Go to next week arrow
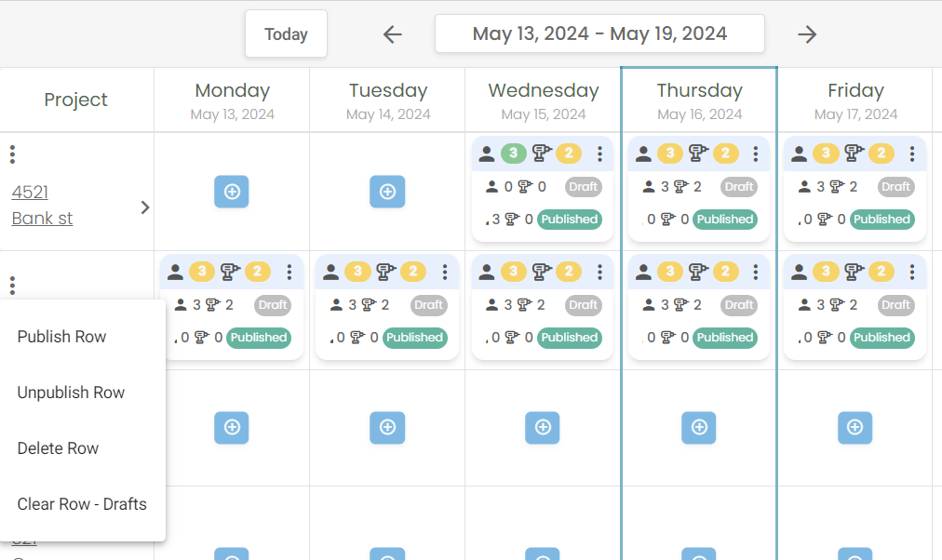Image resolution: width=942 pixels, height=560 pixels. coord(807,34)
